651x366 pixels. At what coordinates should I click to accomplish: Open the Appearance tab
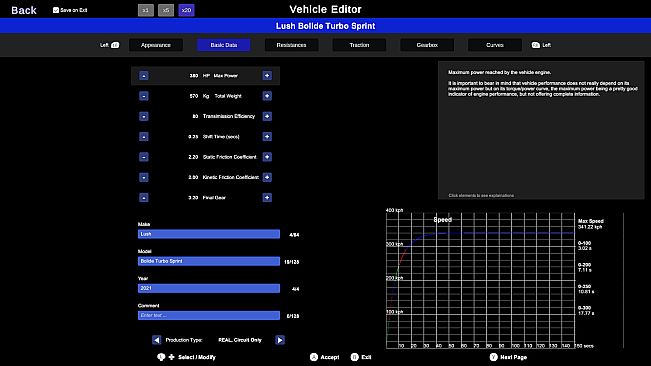click(156, 45)
